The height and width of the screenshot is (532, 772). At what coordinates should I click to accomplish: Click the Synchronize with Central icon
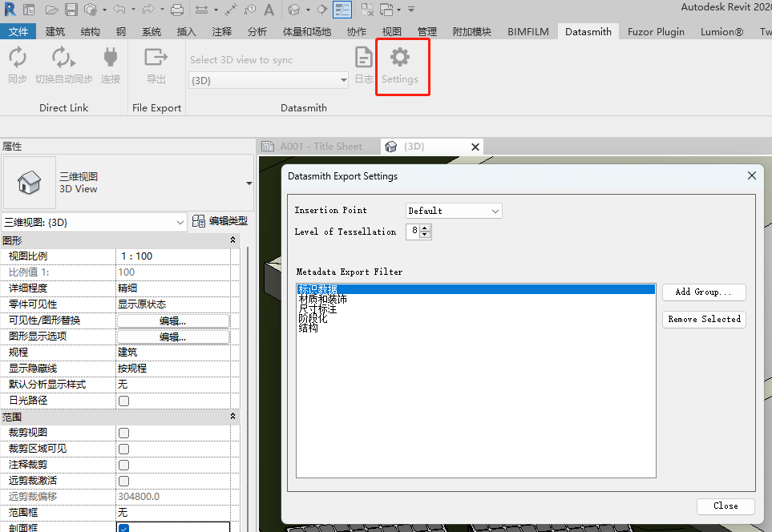click(x=91, y=10)
